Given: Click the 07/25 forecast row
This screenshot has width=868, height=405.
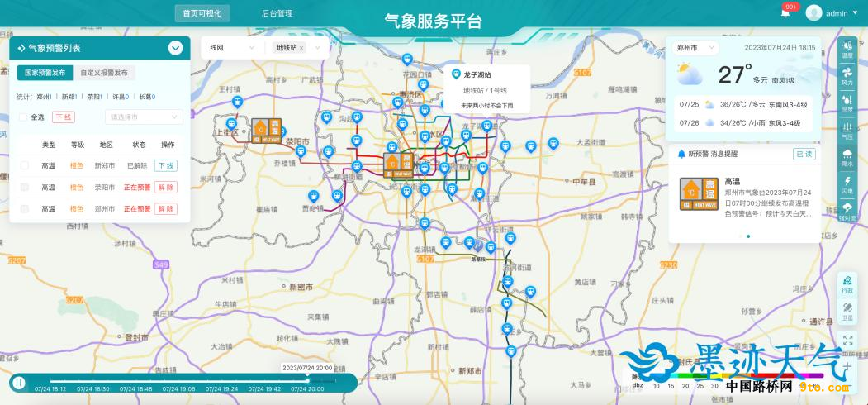Looking at the screenshot, I should (743, 104).
